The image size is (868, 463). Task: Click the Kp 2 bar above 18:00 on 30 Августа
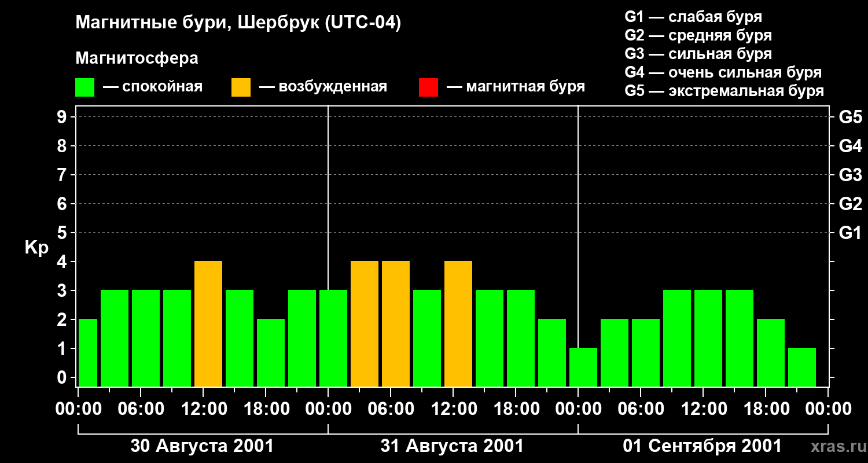271,352
